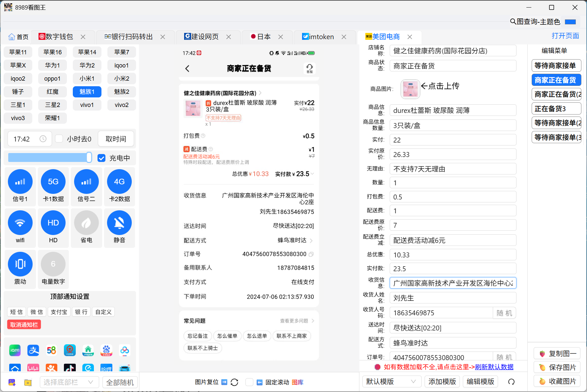
Task: Select the 4G 卡2数据 icon
Action: (119, 182)
